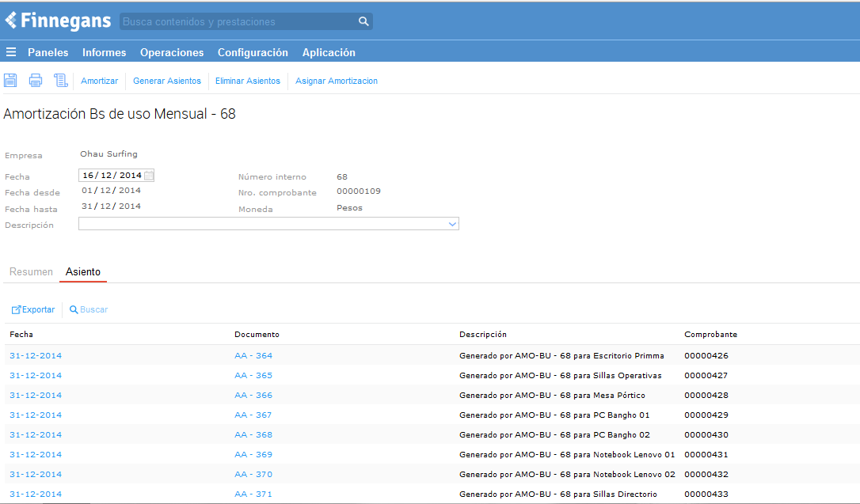Click the Exportar icon button

click(33, 309)
